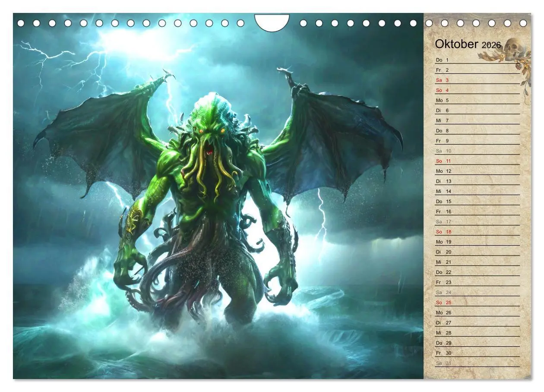The image size is (544, 392).
Task: Click the red Sa 3 date
Action: click(443, 80)
